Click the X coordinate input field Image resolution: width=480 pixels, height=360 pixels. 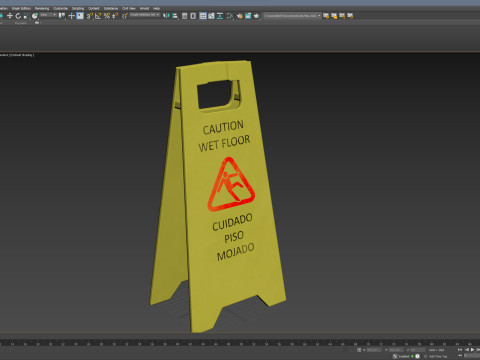click(374, 350)
